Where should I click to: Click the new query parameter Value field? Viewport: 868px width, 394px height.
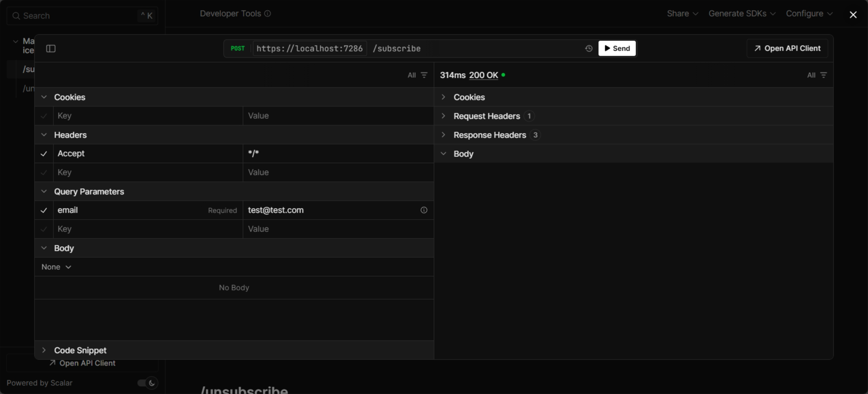pyautogui.click(x=338, y=229)
